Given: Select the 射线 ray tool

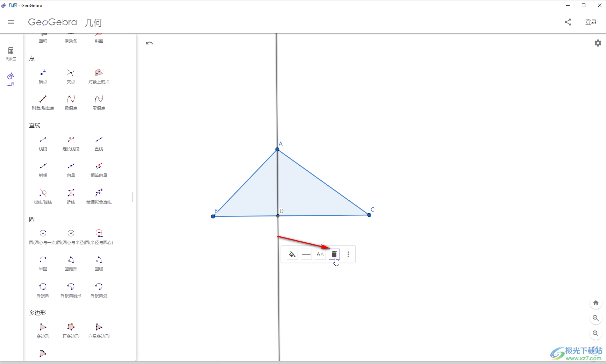Looking at the screenshot, I should pos(43,170).
